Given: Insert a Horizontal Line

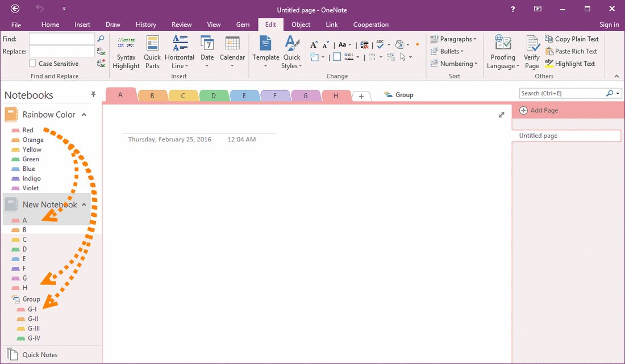Looking at the screenshot, I should coord(180,53).
